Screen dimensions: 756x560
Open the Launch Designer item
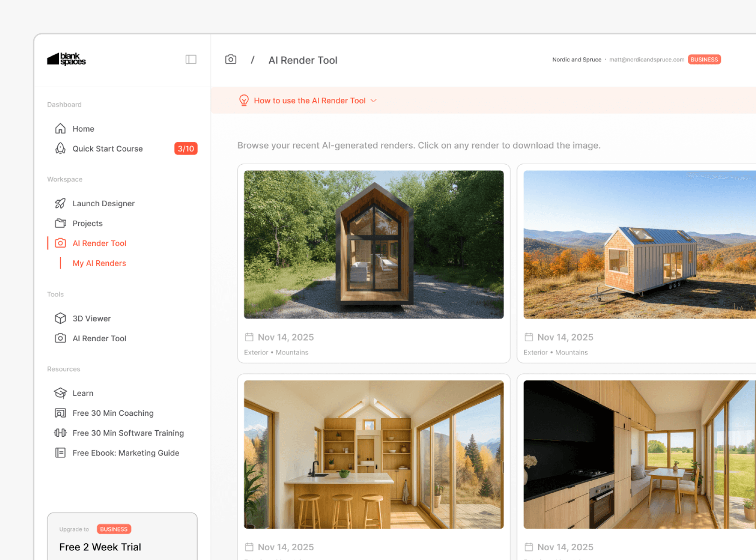coord(104,203)
